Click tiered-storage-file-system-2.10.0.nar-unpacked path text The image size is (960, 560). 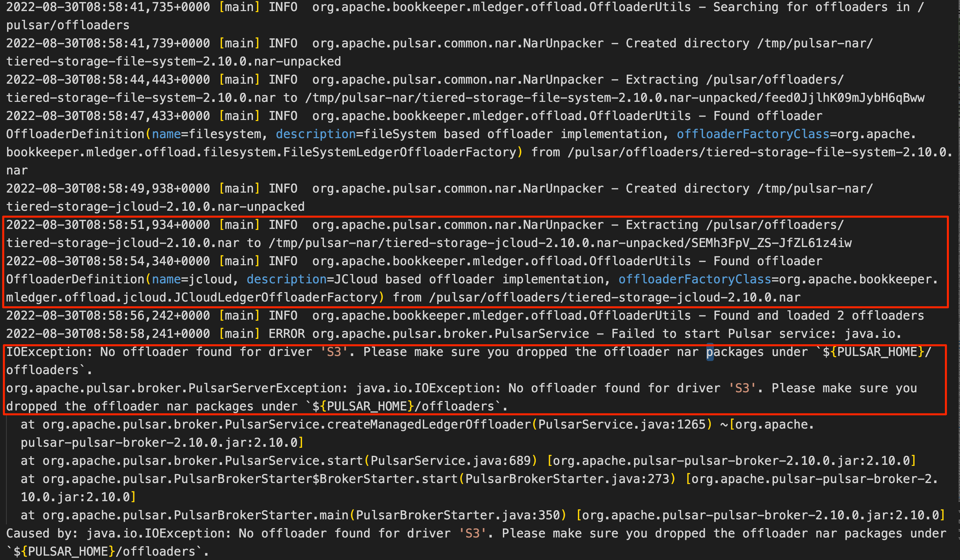coord(172,61)
